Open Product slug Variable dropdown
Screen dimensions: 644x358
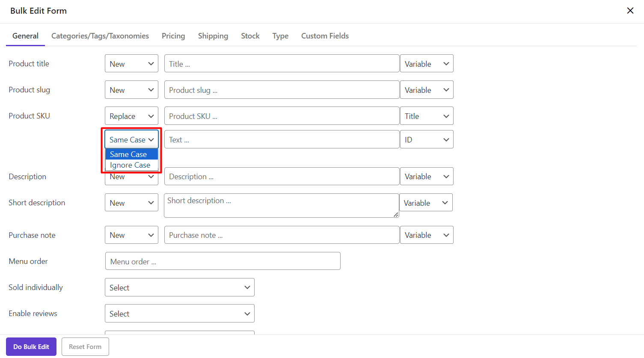click(x=427, y=90)
